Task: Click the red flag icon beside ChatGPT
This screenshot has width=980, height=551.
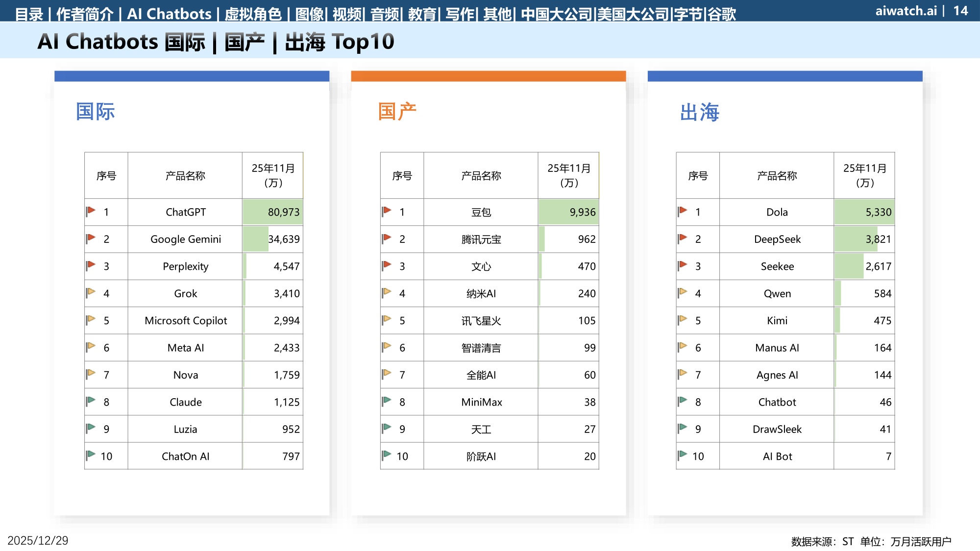Action: (x=91, y=211)
